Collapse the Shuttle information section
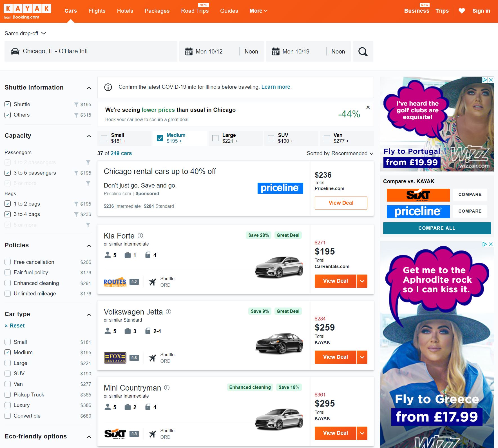Image resolution: width=498 pixels, height=448 pixels. click(x=89, y=88)
